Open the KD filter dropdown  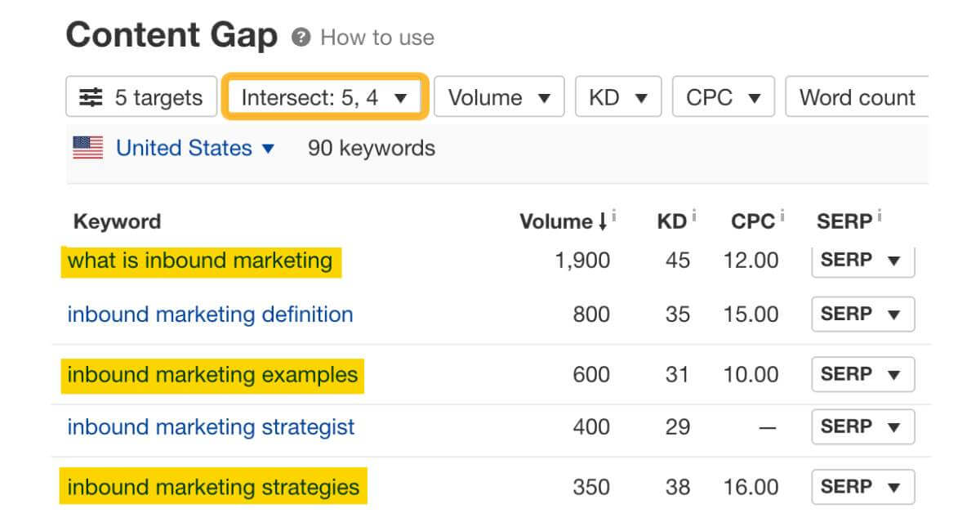618,97
